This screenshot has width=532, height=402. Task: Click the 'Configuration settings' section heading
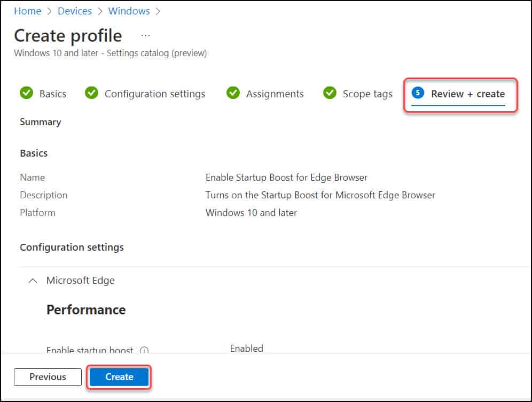[x=72, y=248]
